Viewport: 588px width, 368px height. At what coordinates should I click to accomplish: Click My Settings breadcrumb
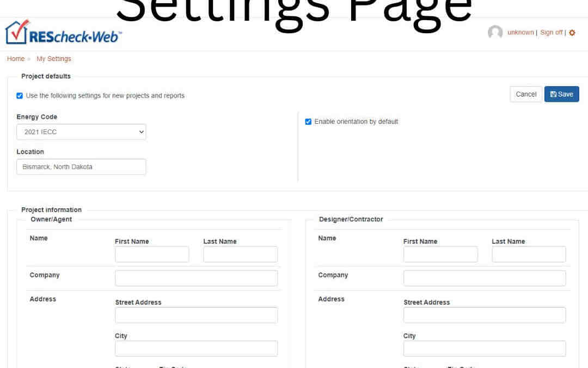pyautogui.click(x=53, y=59)
